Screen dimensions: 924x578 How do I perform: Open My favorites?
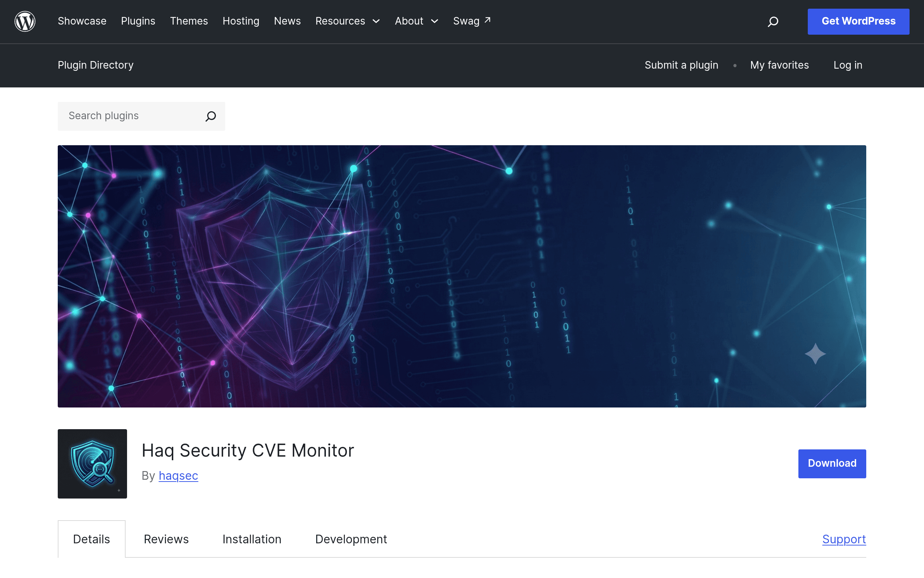point(779,65)
